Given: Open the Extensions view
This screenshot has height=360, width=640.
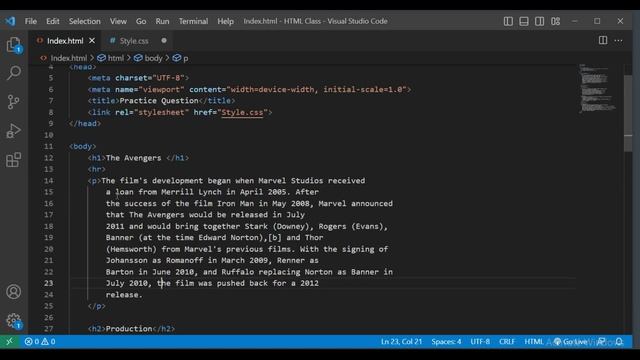Looking at the screenshot, I should (x=14, y=160).
